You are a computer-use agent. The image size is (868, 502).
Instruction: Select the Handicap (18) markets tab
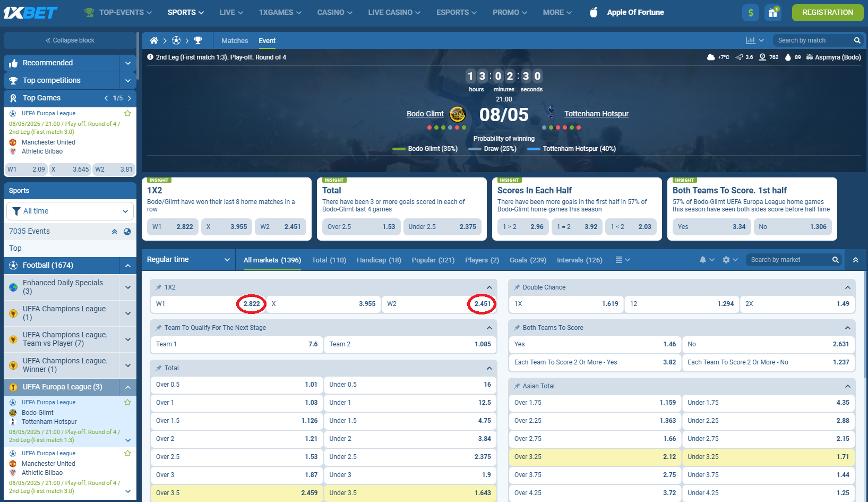(379, 260)
